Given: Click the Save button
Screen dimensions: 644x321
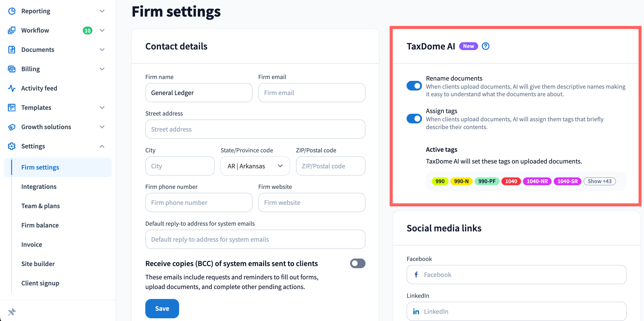Looking at the screenshot, I should (162, 308).
